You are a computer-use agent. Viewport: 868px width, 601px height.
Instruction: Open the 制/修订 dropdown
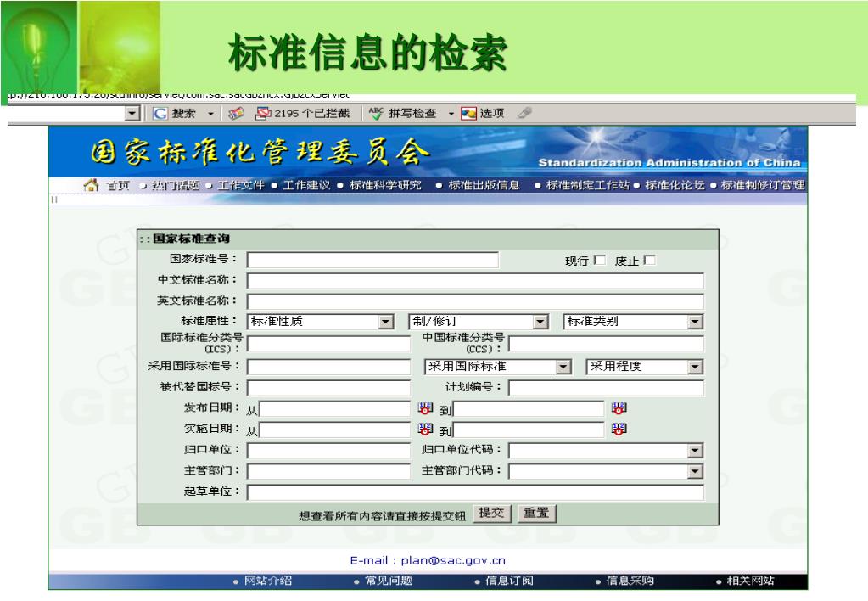tap(479, 322)
